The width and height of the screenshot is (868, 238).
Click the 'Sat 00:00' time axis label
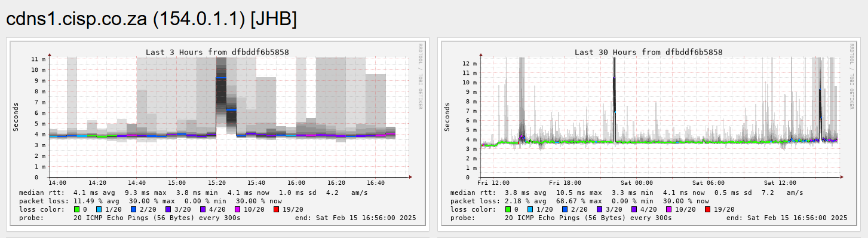pos(637,182)
